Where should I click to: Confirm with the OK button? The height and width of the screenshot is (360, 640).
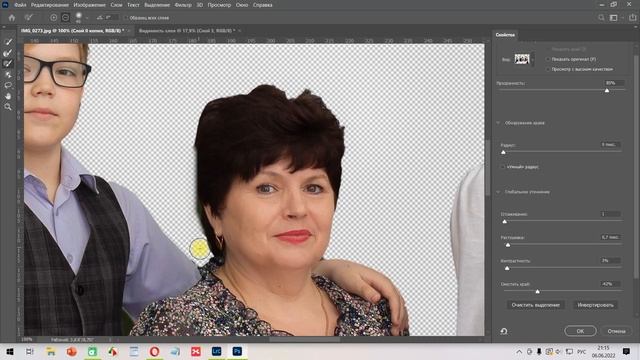coord(580,331)
